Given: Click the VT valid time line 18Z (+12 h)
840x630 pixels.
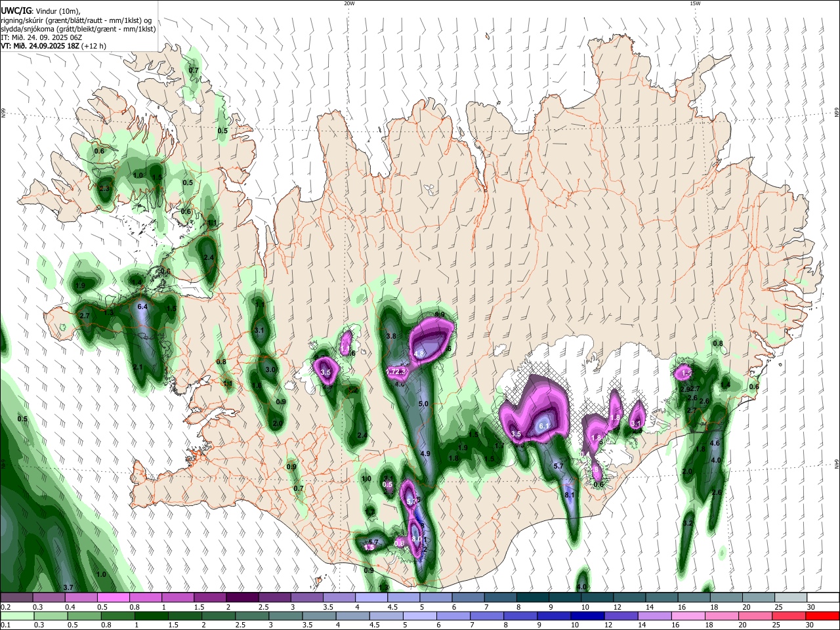Looking at the screenshot, I should pyautogui.click(x=52, y=46).
